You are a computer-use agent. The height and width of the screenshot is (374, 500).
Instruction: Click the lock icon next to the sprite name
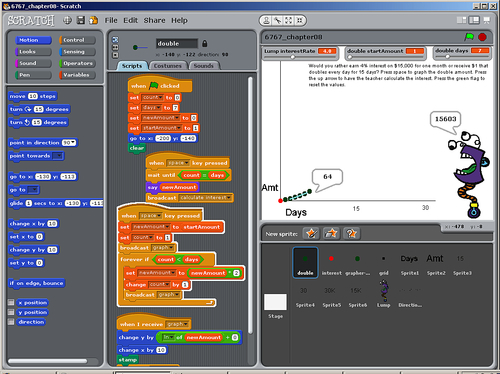[x=205, y=43]
